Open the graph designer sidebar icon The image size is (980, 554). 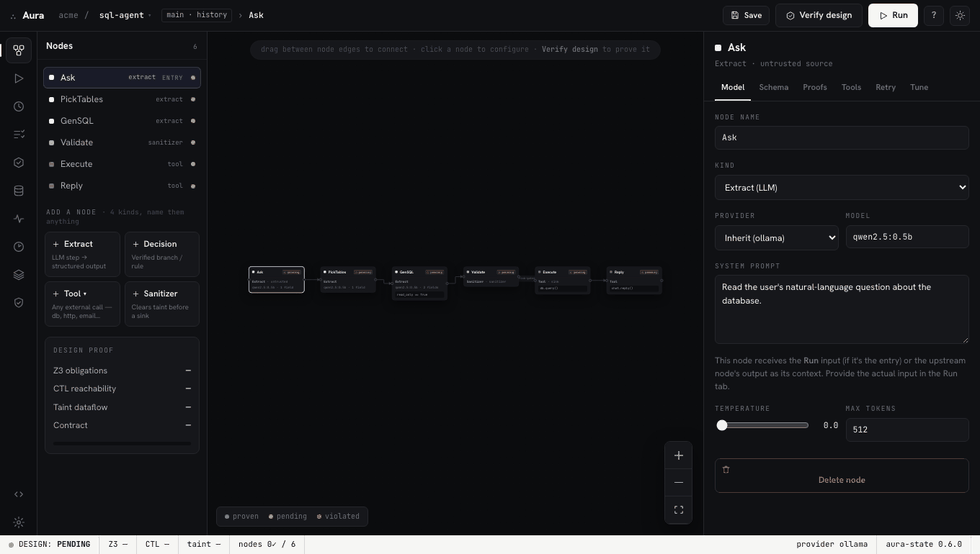point(19,50)
